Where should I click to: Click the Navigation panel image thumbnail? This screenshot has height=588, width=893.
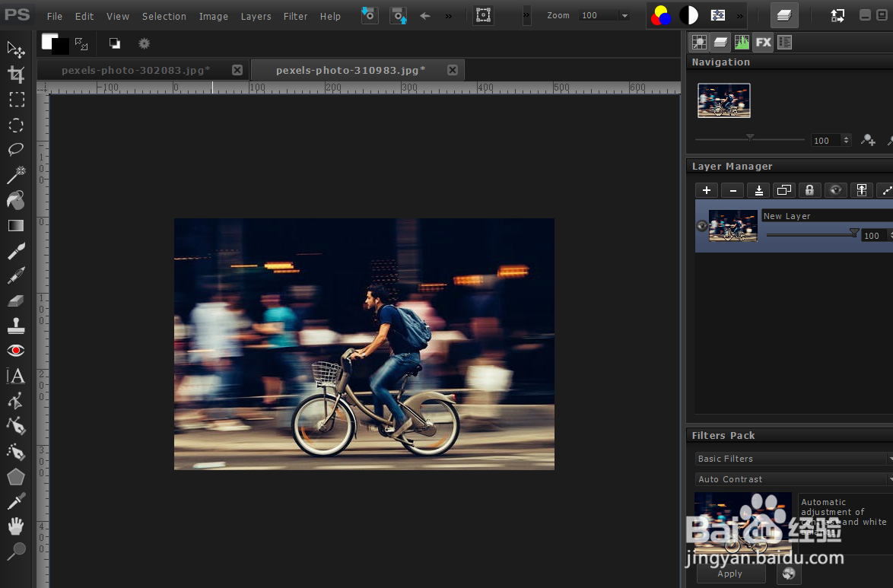point(724,100)
